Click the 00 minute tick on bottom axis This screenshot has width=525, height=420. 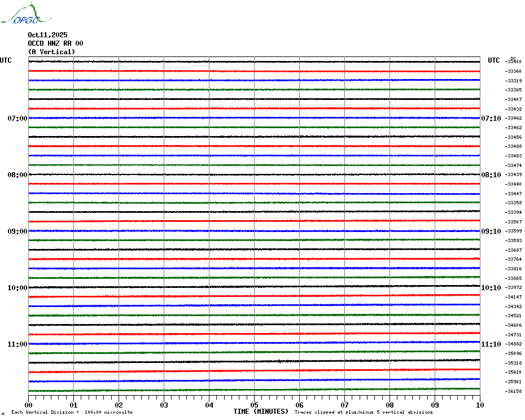pyautogui.click(x=29, y=405)
